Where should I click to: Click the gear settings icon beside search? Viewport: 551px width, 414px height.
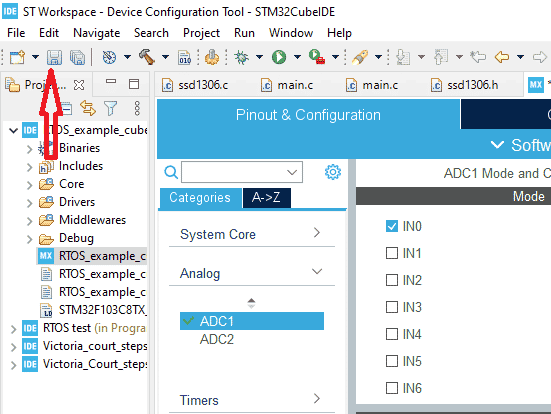(x=332, y=172)
